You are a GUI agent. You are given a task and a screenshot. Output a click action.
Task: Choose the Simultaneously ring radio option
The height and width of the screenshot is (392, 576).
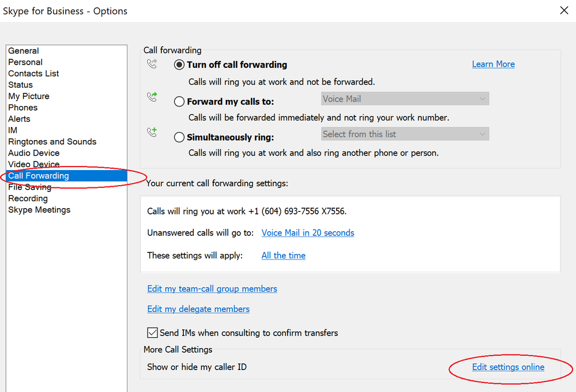click(x=179, y=137)
